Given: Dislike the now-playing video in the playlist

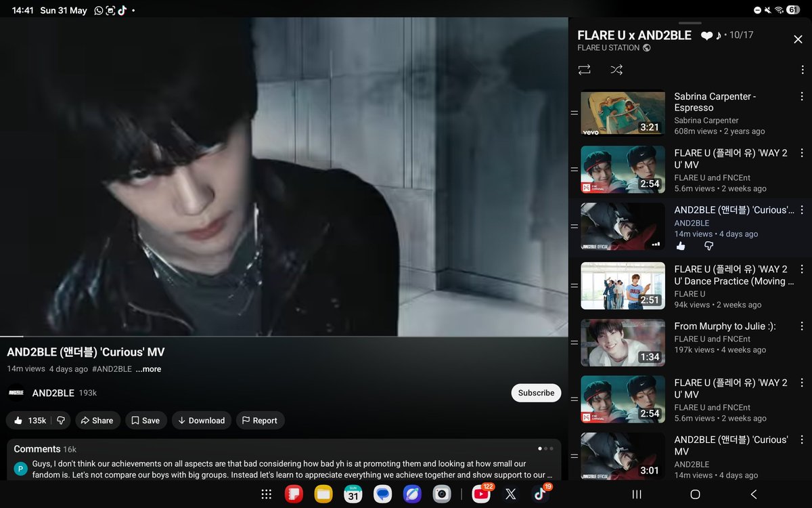Looking at the screenshot, I should coord(709,247).
